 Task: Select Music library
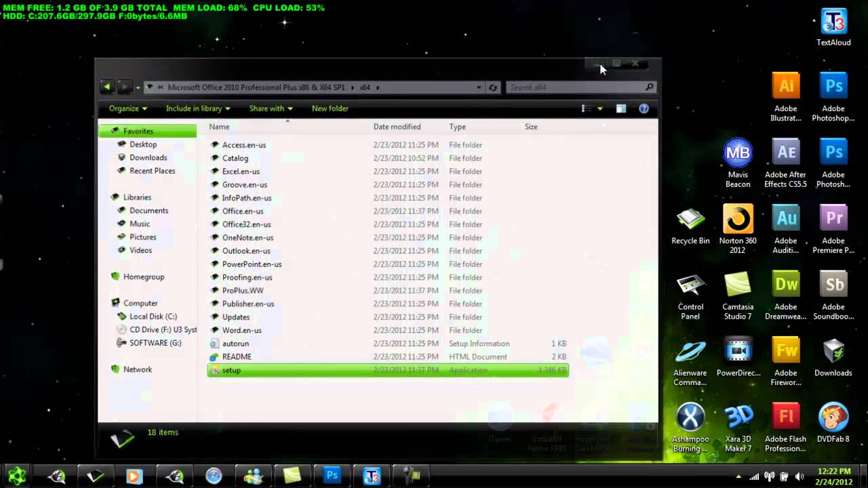click(140, 224)
